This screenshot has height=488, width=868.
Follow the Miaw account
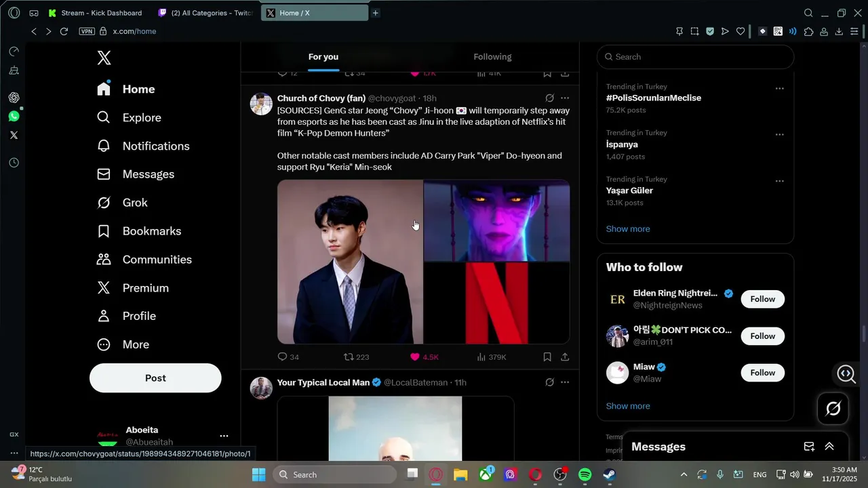tap(762, 373)
